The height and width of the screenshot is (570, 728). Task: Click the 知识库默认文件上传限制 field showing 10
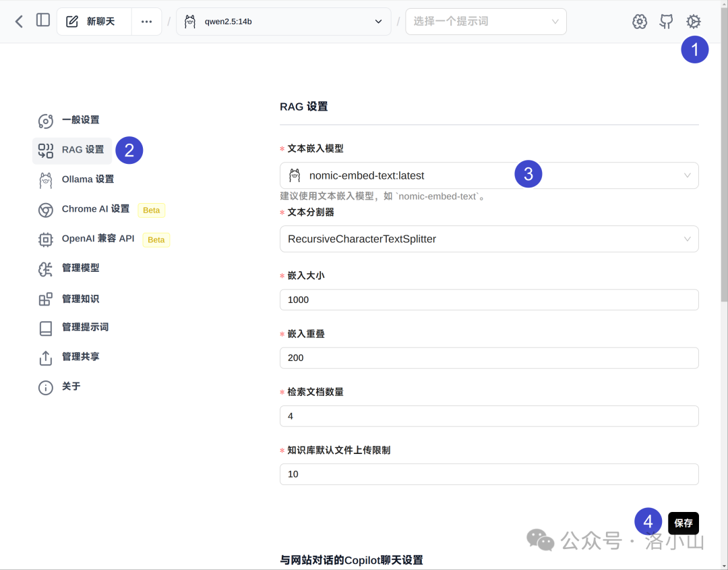[x=489, y=474]
